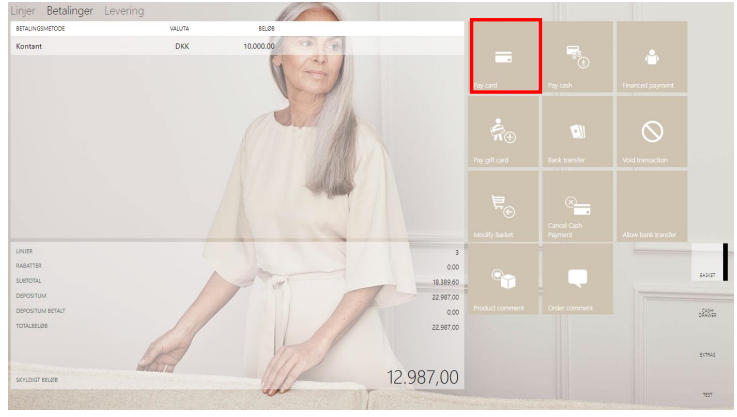Select the Pay cash tile

click(x=577, y=57)
